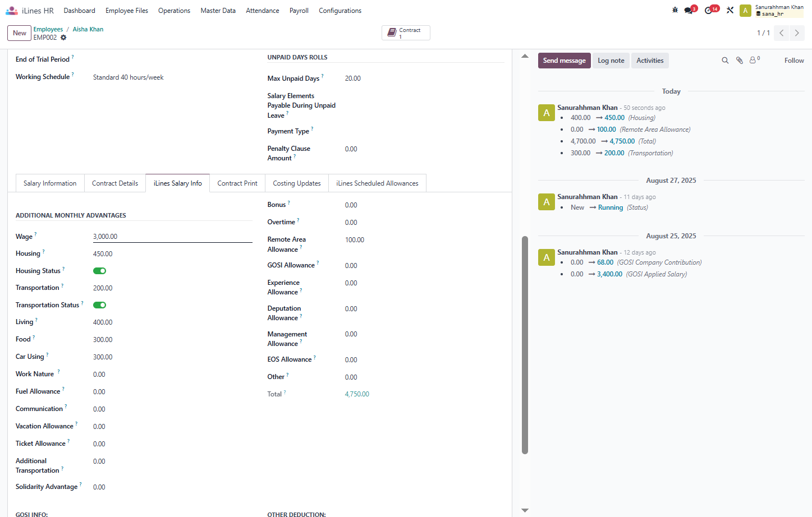This screenshot has width=812, height=517.
Task: Click the Send message button
Action: [x=564, y=61]
